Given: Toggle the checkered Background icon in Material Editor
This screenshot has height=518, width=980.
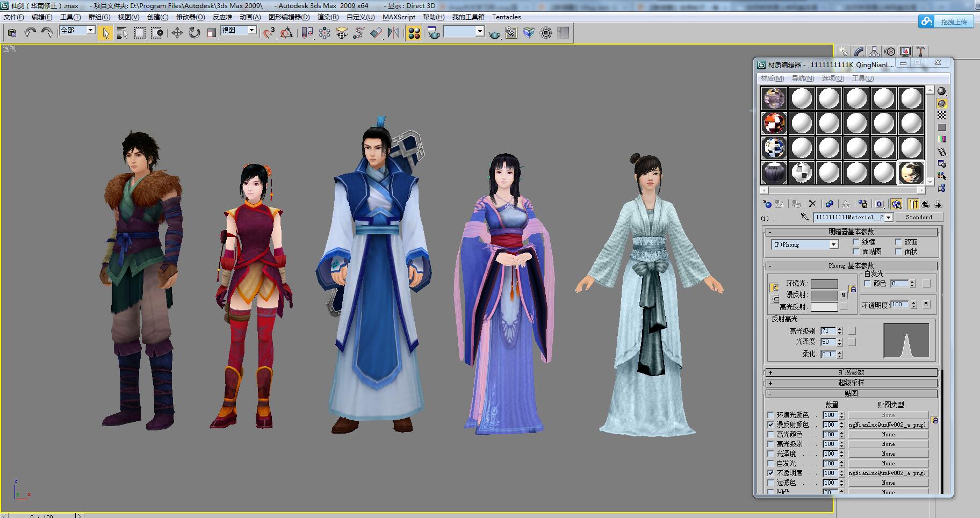Looking at the screenshot, I should (x=941, y=116).
